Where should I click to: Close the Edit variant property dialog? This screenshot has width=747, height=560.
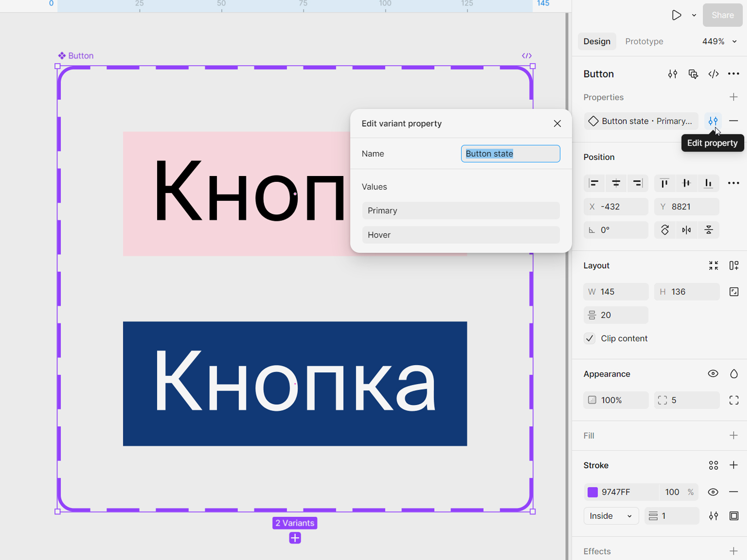(557, 124)
